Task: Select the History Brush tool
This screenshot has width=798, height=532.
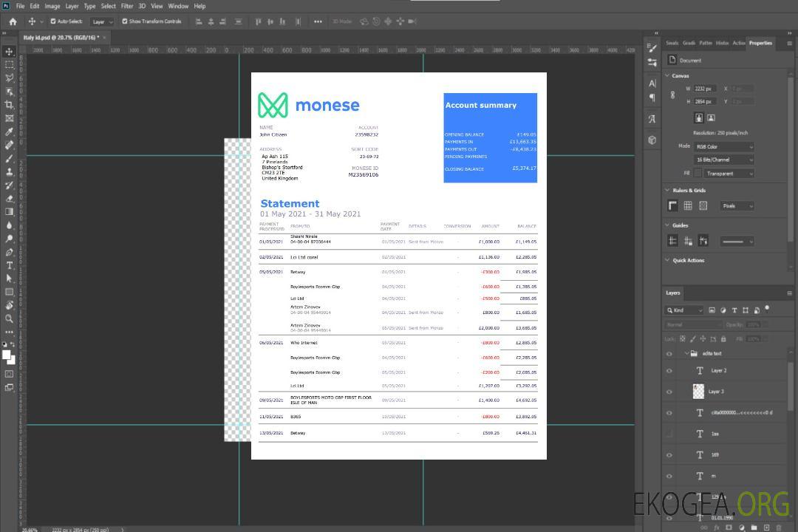Action: pyautogui.click(x=9, y=185)
